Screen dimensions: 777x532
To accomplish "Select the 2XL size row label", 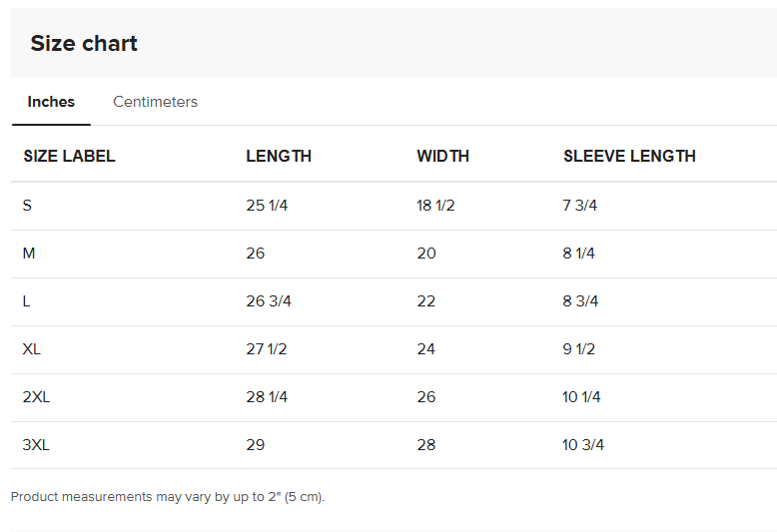I will (x=36, y=397).
